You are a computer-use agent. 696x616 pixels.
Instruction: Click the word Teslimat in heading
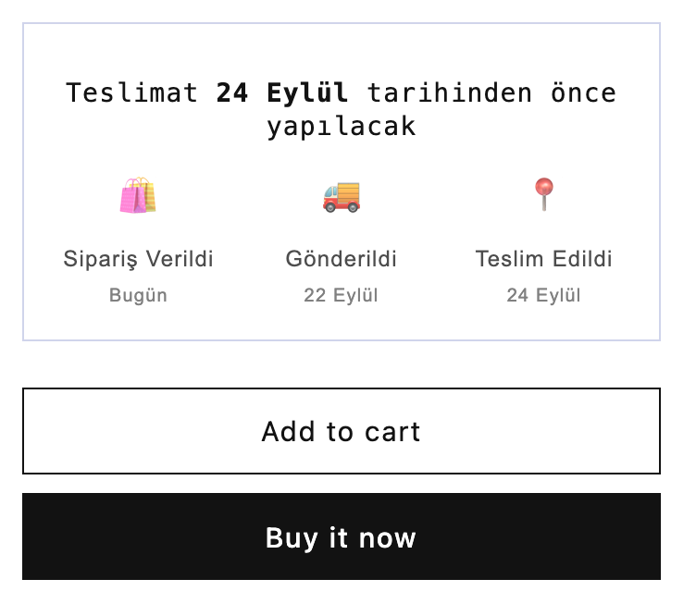point(132,93)
